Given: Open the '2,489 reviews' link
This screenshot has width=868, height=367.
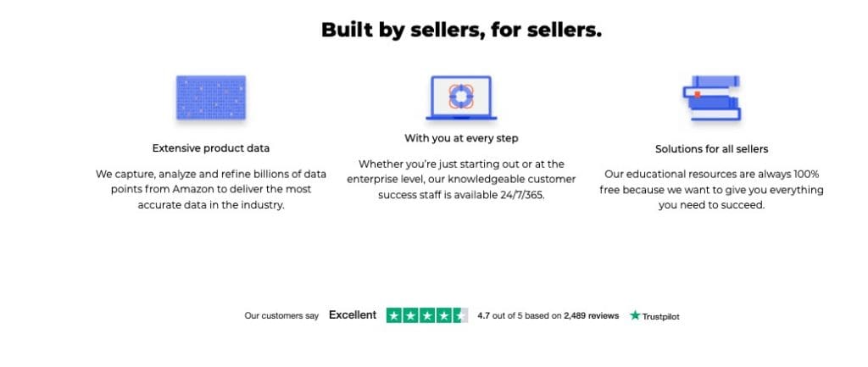Looking at the screenshot, I should pyautogui.click(x=591, y=315).
